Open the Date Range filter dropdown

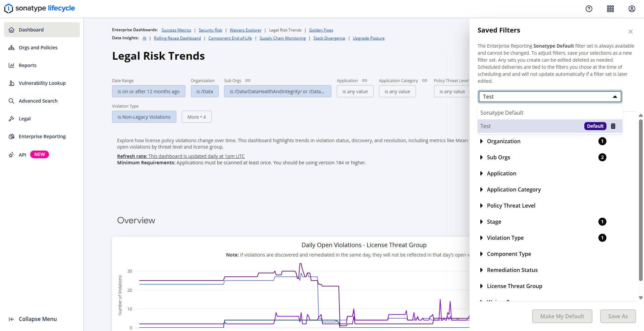149,92
